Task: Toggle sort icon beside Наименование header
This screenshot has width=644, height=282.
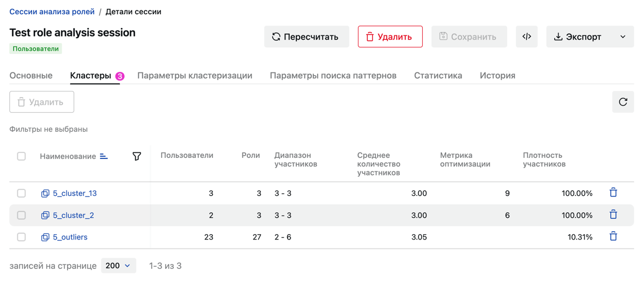Action: pyautogui.click(x=104, y=156)
